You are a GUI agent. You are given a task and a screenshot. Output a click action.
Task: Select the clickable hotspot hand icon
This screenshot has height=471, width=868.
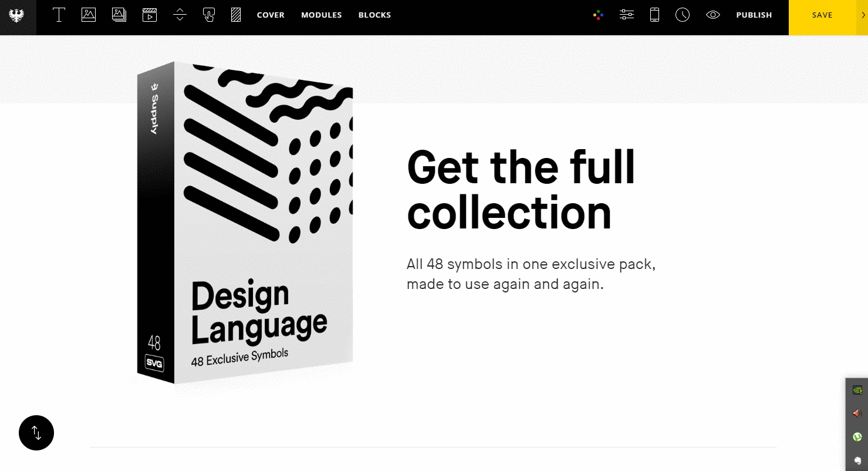[x=209, y=15]
